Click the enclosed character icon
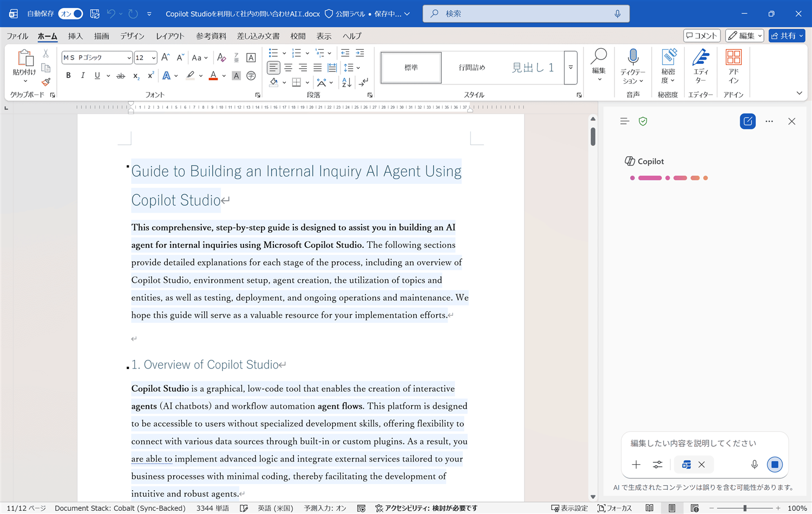 tap(251, 76)
